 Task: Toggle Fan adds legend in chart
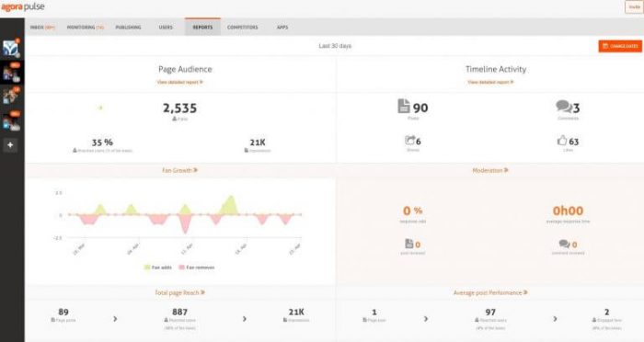[x=158, y=268]
